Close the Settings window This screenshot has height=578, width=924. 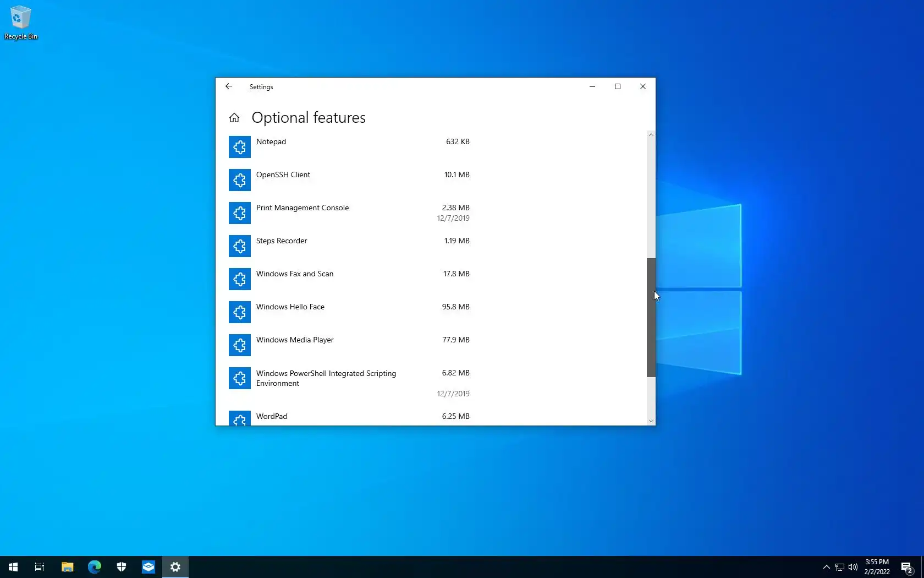643,86
